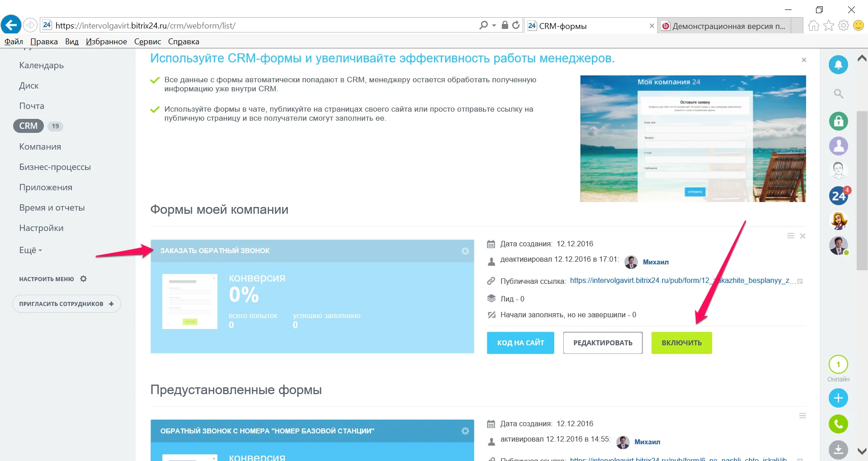Expand the 'Ещё' menu in left sidebar
868x461 pixels.
[30, 250]
